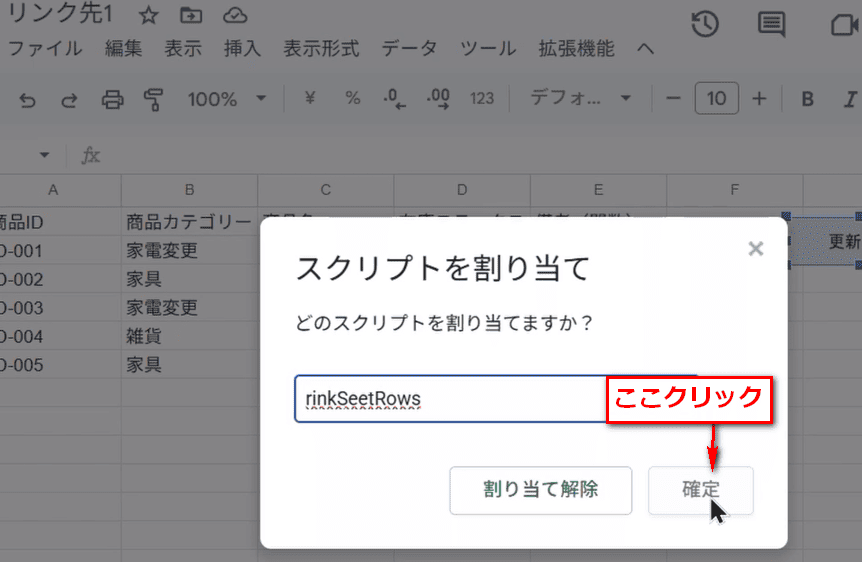The width and height of the screenshot is (862, 562).
Task: Select the paint format roller icon
Action: click(153, 99)
